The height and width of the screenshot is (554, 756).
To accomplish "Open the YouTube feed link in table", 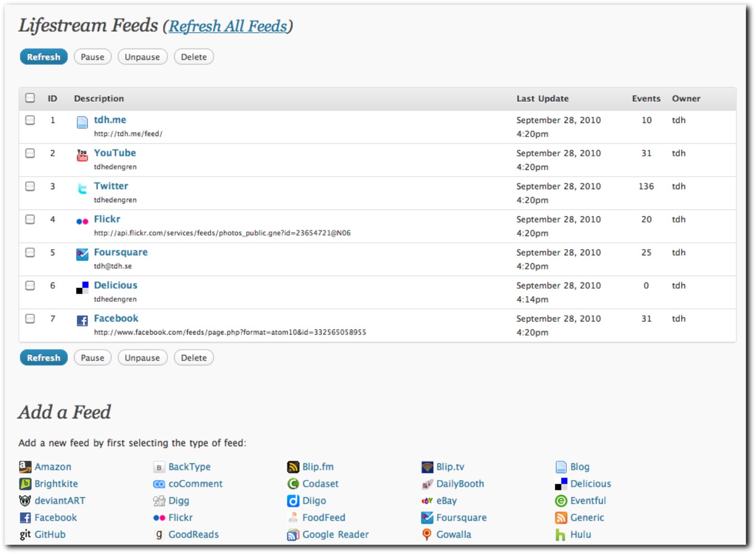I will point(115,153).
